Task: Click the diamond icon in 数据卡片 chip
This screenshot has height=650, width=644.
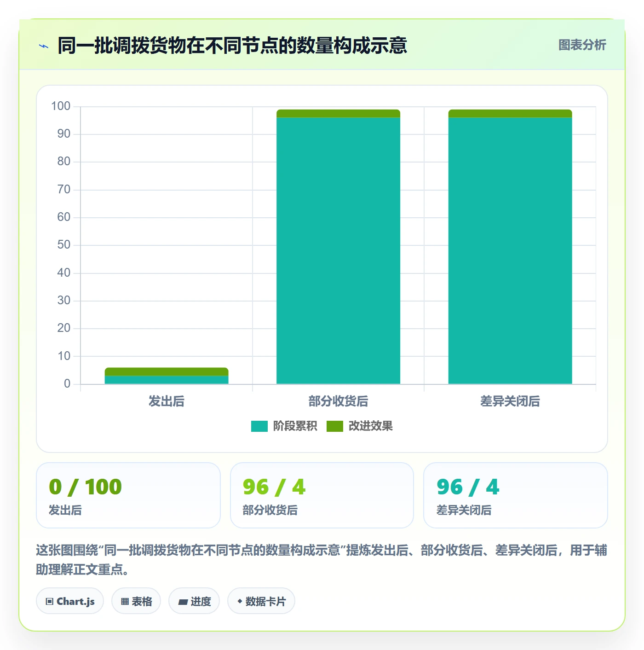Action: (x=240, y=601)
